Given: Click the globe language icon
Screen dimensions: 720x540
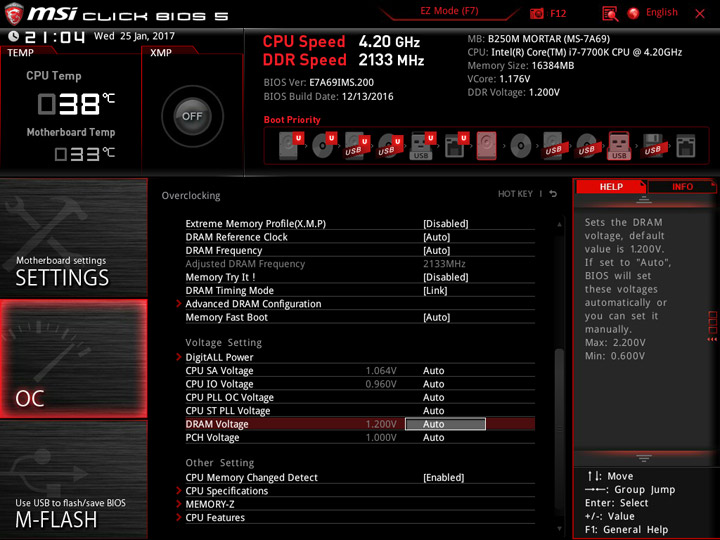Looking at the screenshot, I should point(634,13).
